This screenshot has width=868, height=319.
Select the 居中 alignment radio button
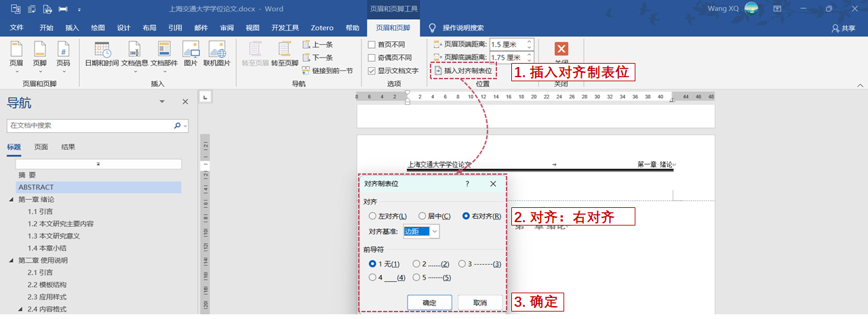click(x=422, y=216)
